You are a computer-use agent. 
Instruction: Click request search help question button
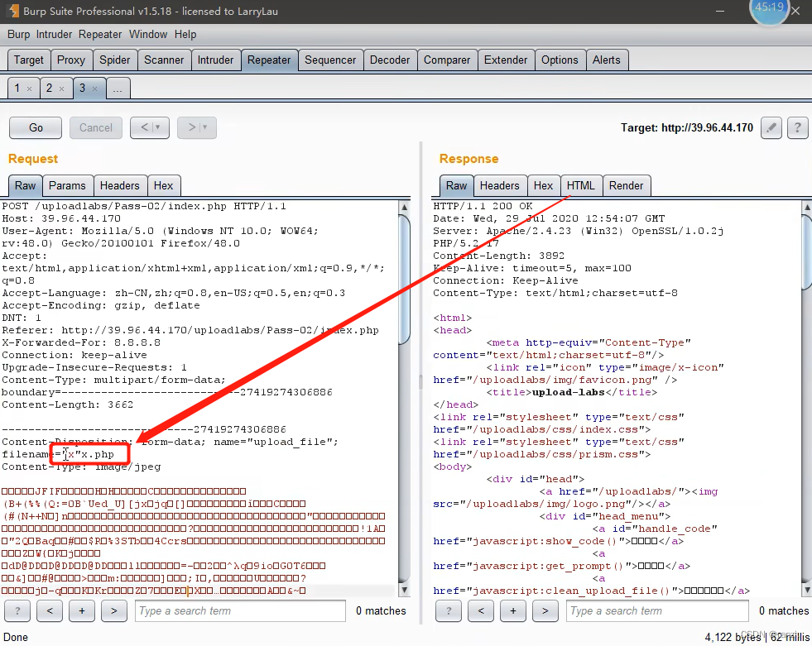click(x=17, y=610)
